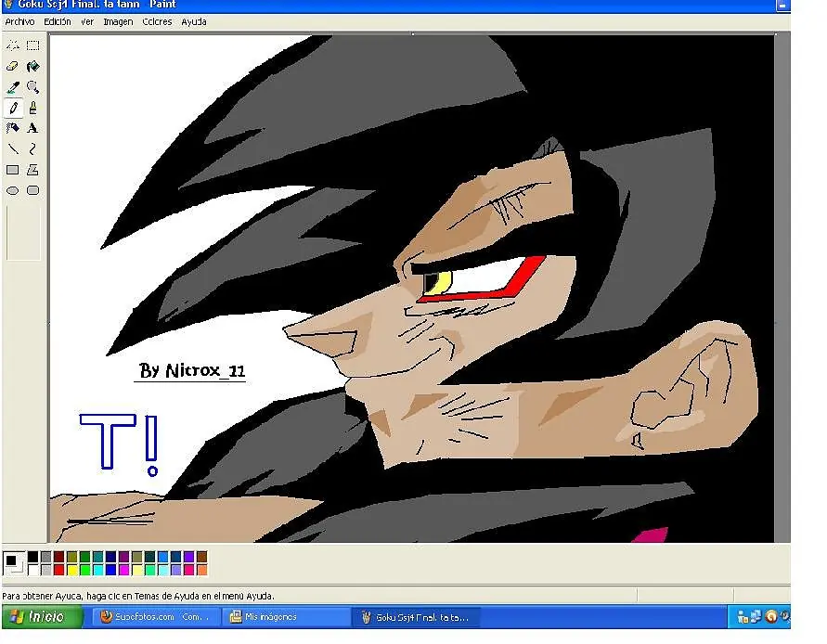The width and height of the screenshot is (827, 644).
Task: Pick the black color swatch
Action: coord(32,557)
